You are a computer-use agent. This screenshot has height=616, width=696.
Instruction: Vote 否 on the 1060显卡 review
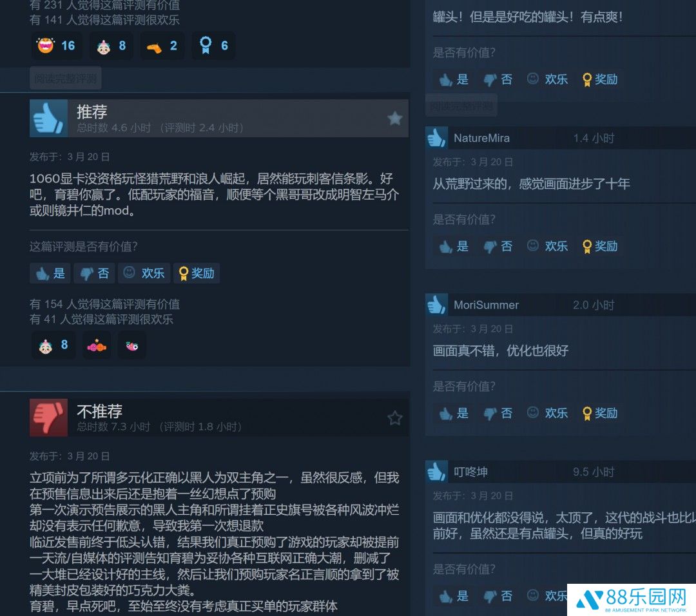(x=95, y=273)
